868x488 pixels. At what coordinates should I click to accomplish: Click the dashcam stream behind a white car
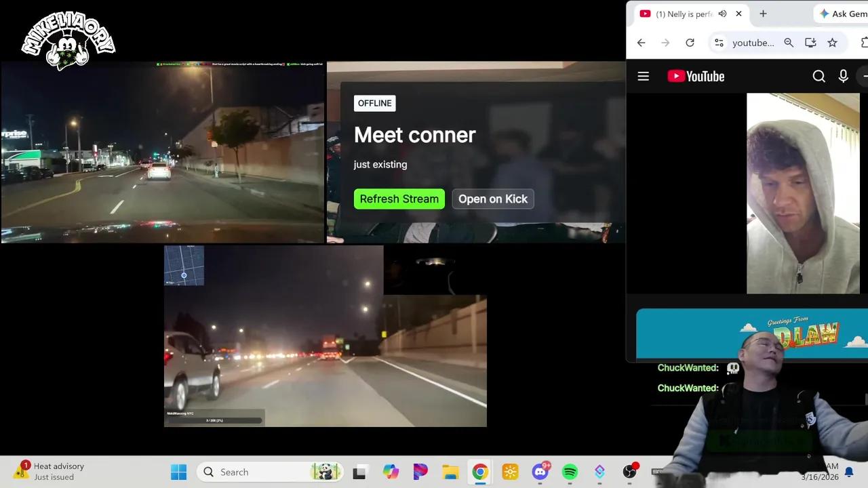coord(163,151)
